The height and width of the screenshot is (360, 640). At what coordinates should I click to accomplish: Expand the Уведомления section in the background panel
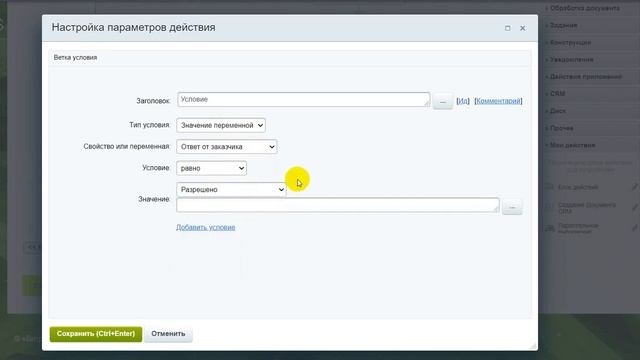[571, 60]
